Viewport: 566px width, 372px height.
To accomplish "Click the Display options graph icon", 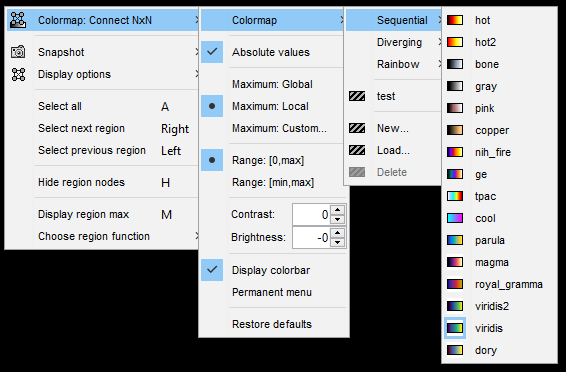I will pos(18,74).
